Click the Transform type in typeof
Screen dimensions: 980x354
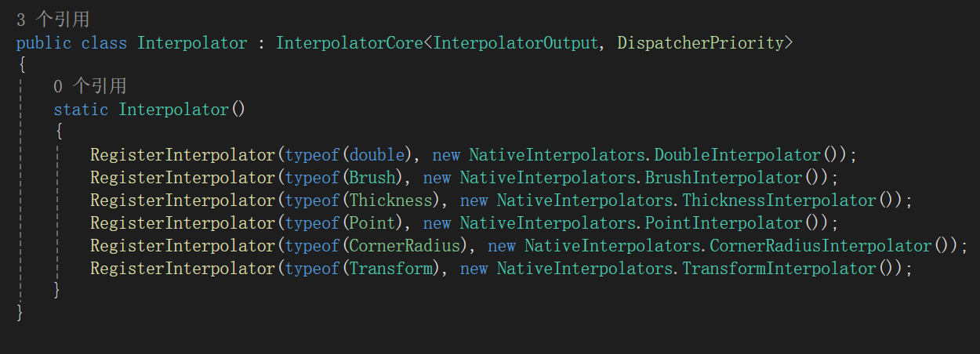click(391, 269)
